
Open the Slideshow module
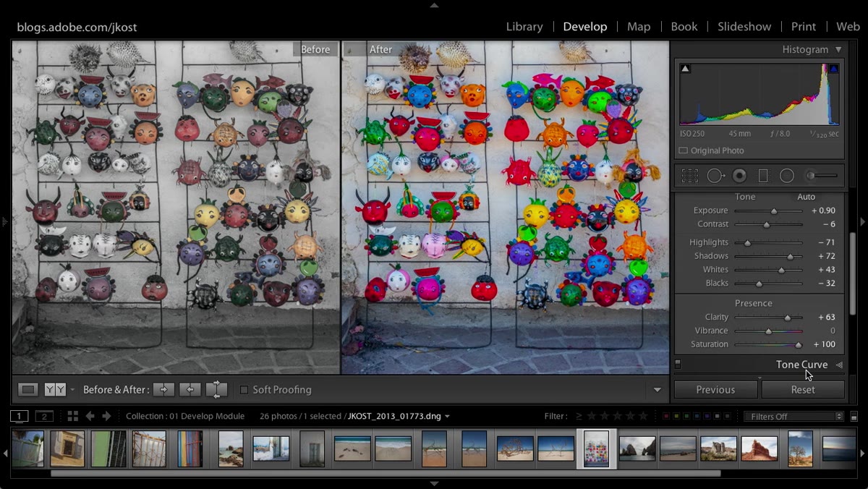tap(744, 27)
